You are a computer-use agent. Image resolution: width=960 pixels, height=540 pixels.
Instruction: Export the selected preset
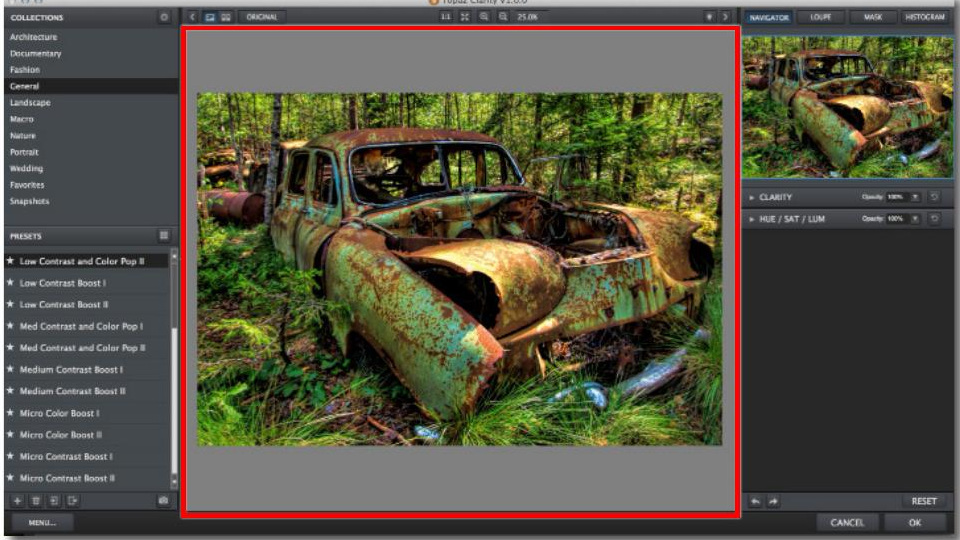(x=72, y=501)
